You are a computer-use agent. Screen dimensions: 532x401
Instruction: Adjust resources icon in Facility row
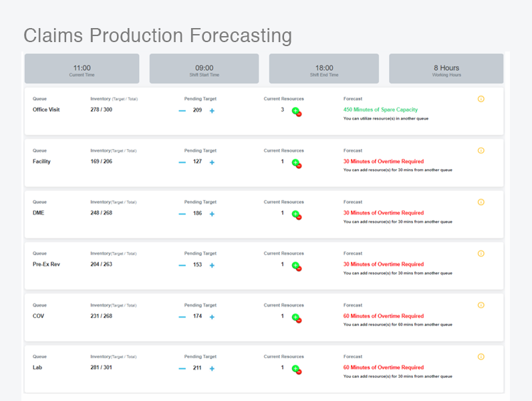297,163
